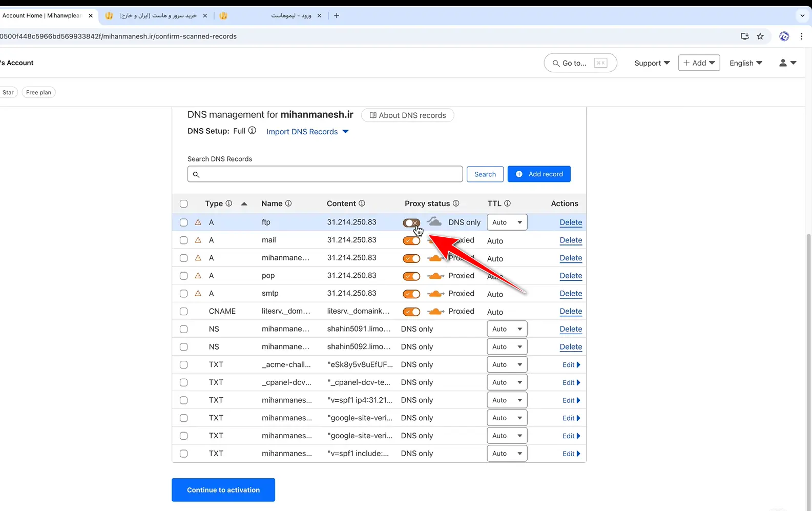Open the Support menu
The height and width of the screenshot is (511, 812).
coord(652,63)
